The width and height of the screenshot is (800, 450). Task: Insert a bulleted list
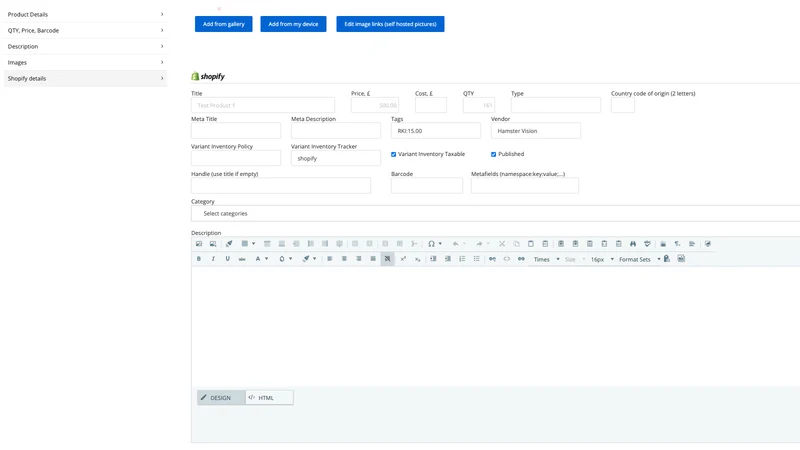pos(477,259)
